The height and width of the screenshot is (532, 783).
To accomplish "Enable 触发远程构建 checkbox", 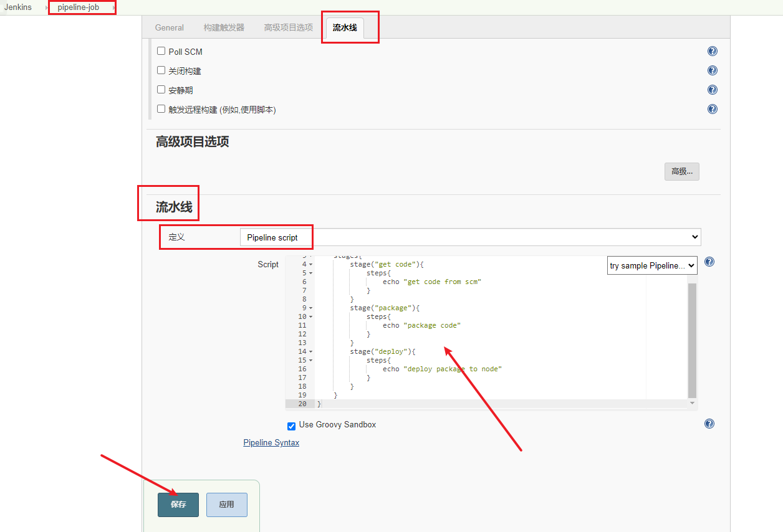I will (x=161, y=109).
